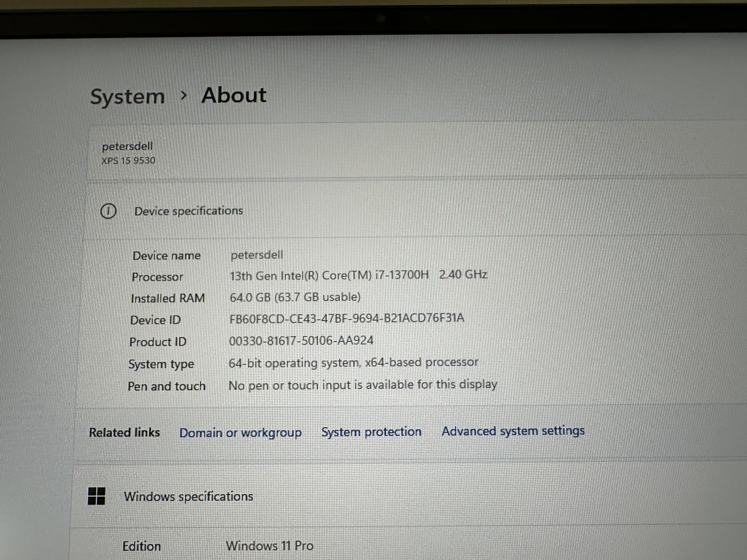Click the Device specifications info icon

click(108, 211)
